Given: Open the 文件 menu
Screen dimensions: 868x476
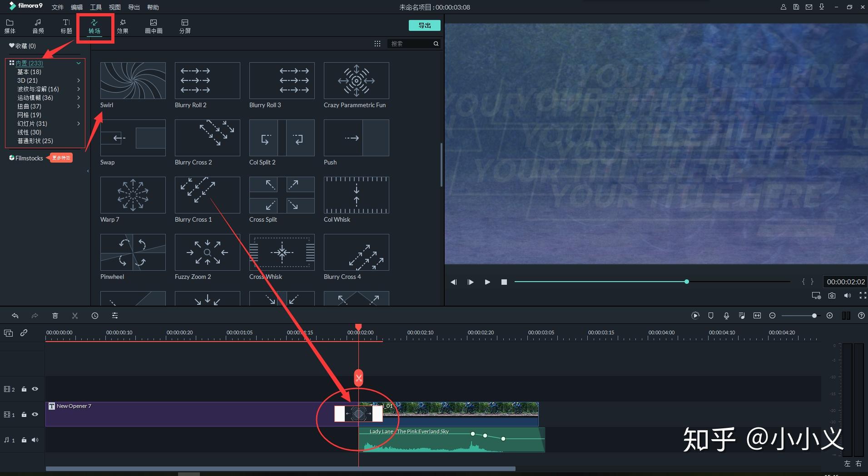Looking at the screenshot, I should tap(58, 7).
